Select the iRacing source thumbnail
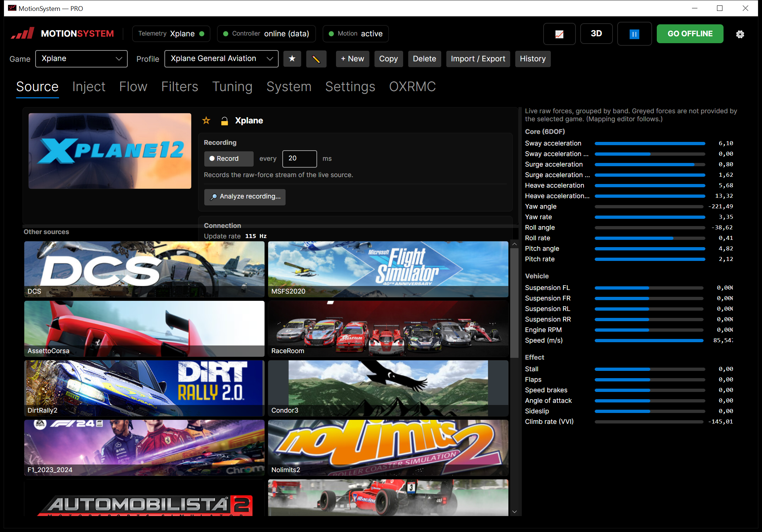This screenshot has height=532, width=762. (388, 498)
